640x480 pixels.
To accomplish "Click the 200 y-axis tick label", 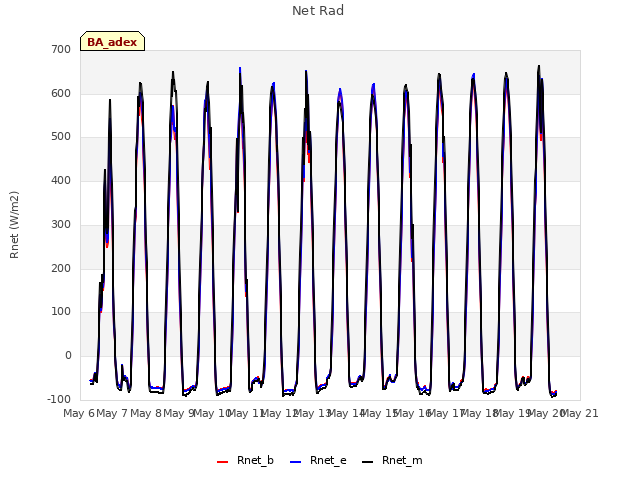I will click(x=61, y=269).
